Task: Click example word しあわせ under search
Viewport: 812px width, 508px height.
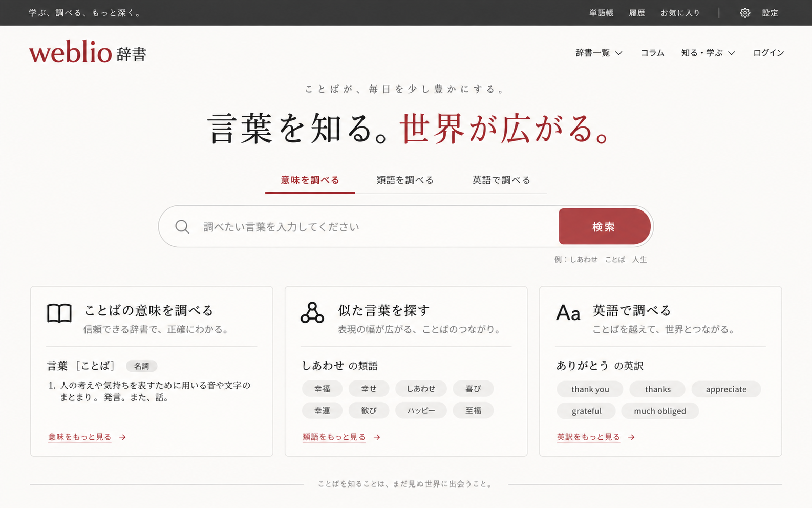Action: pyautogui.click(x=584, y=260)
